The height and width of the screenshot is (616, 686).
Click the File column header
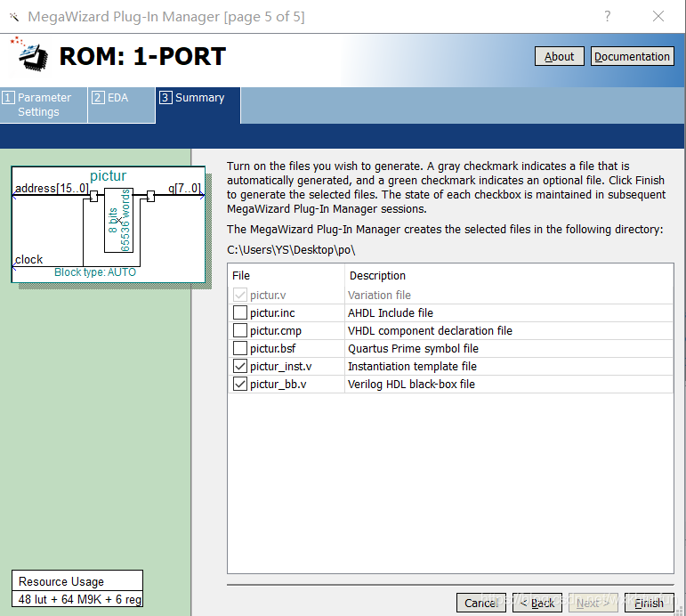tap(241, 275)
